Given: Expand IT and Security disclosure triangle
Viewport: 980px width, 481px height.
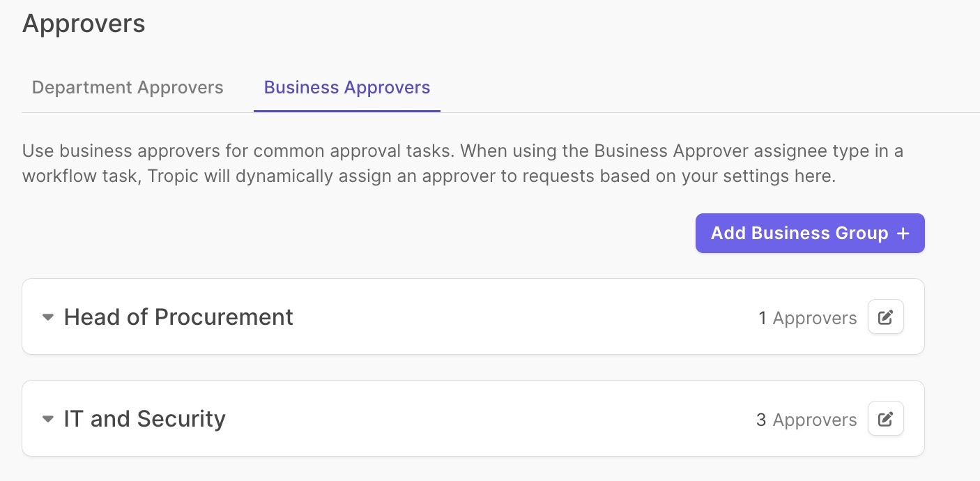Looking at the screenshot, I should coord(47,419).
